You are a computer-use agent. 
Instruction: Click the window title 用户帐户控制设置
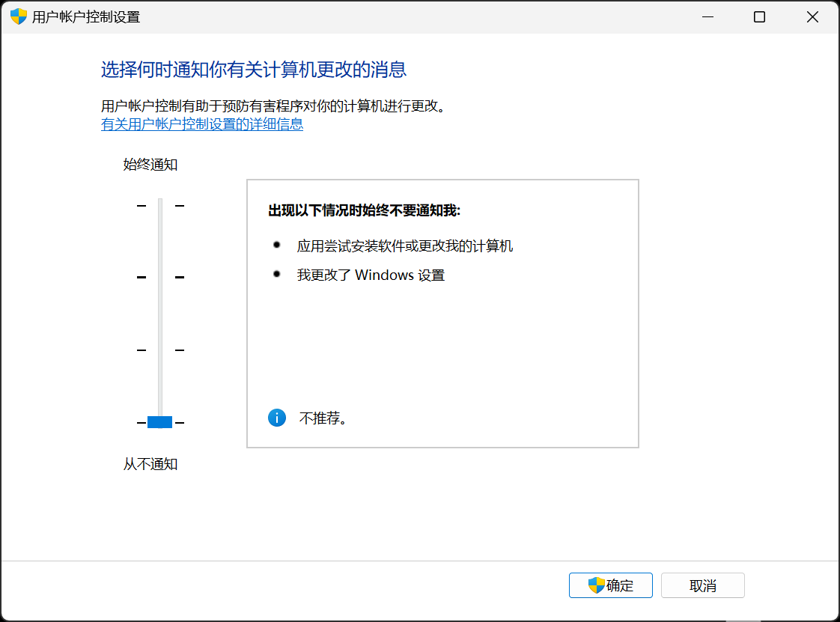tap(85, 17)
